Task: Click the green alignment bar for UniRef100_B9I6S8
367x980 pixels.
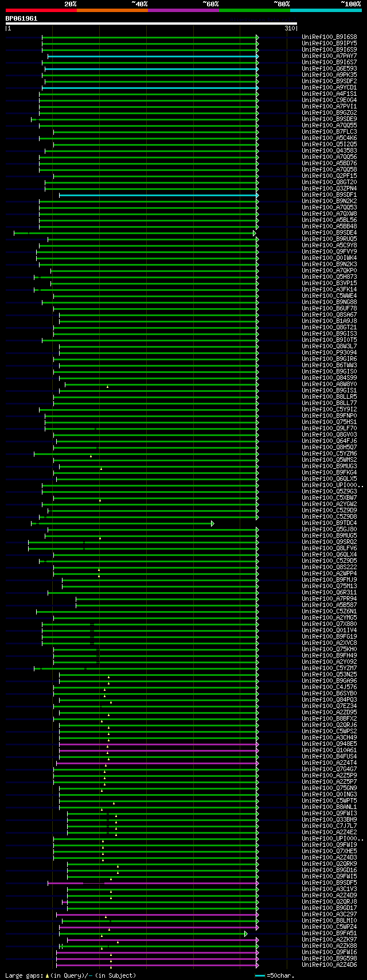Action: (x=149, y=37)
